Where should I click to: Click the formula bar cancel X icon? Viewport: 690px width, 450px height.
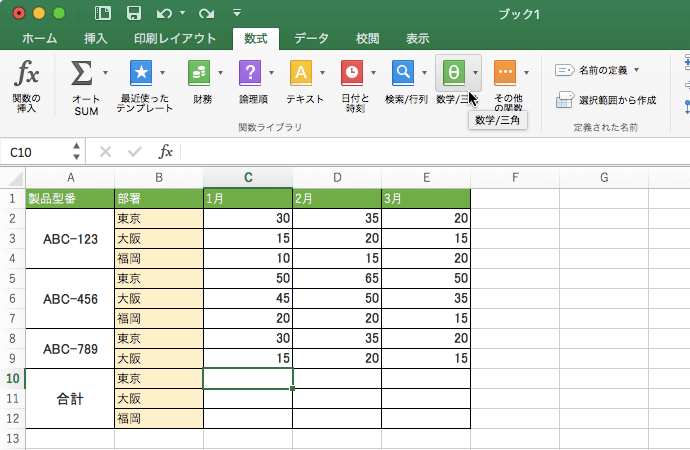tap(105, 152)
